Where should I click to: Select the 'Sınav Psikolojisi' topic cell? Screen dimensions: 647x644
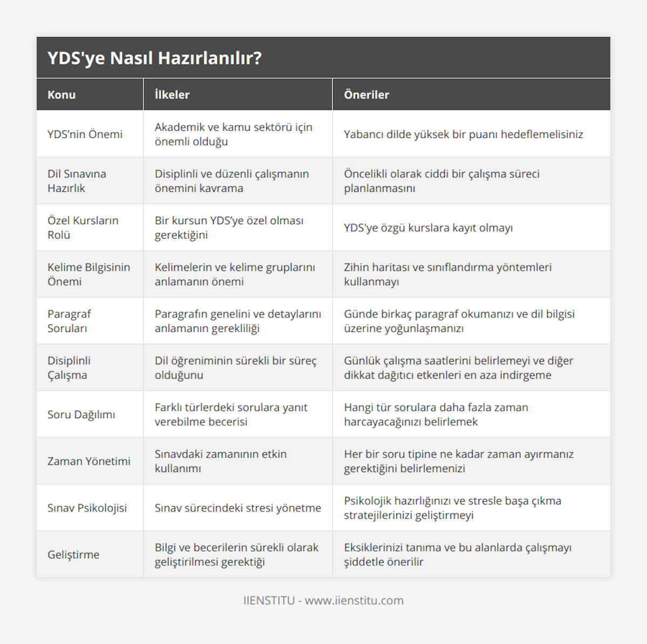pyautogui.click(x=87, y=508)
